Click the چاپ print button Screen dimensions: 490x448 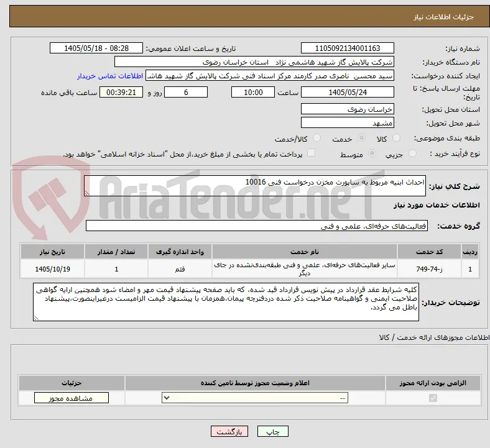coord(273,431)
